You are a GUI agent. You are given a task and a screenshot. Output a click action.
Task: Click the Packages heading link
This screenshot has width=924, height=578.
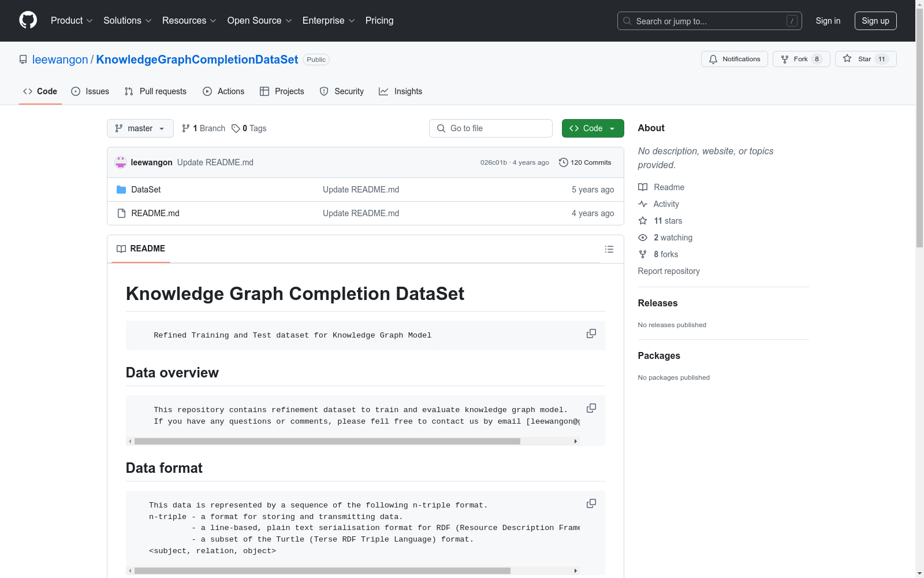pyautogui.click(x=659, y=355)
